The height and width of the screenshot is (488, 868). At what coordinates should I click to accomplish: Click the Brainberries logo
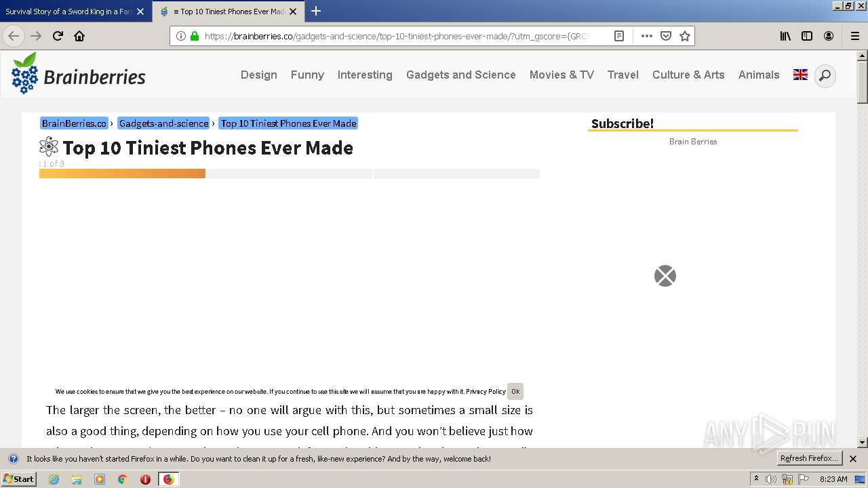click(78, 73)
